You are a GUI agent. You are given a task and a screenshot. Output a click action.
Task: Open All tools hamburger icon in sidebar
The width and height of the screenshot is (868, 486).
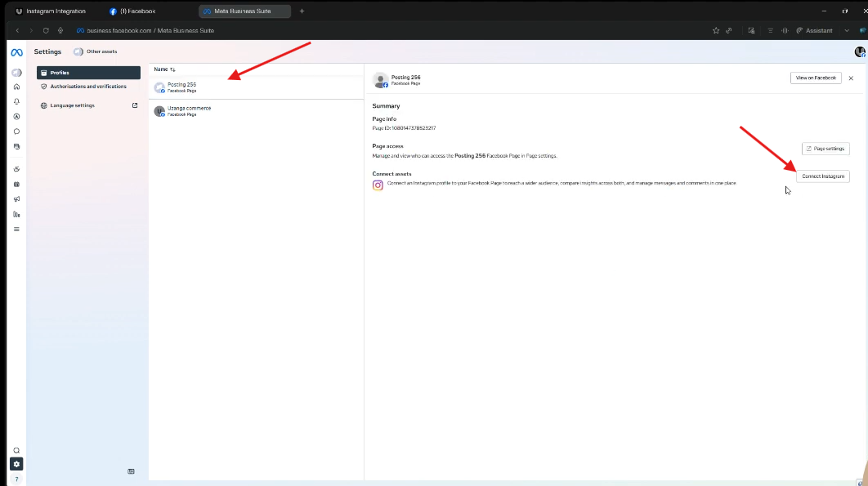(x=16, y=230)
